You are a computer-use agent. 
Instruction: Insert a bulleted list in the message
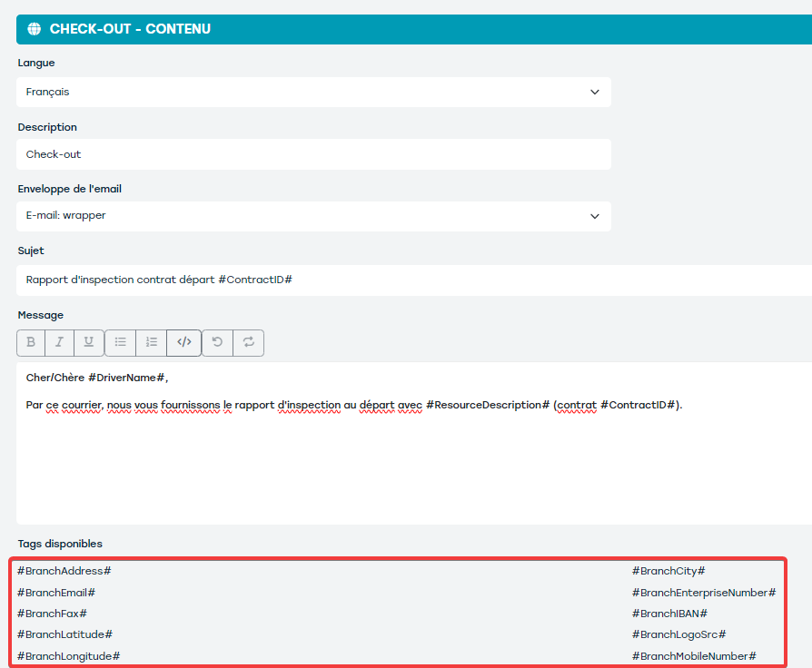pos(120,342)
